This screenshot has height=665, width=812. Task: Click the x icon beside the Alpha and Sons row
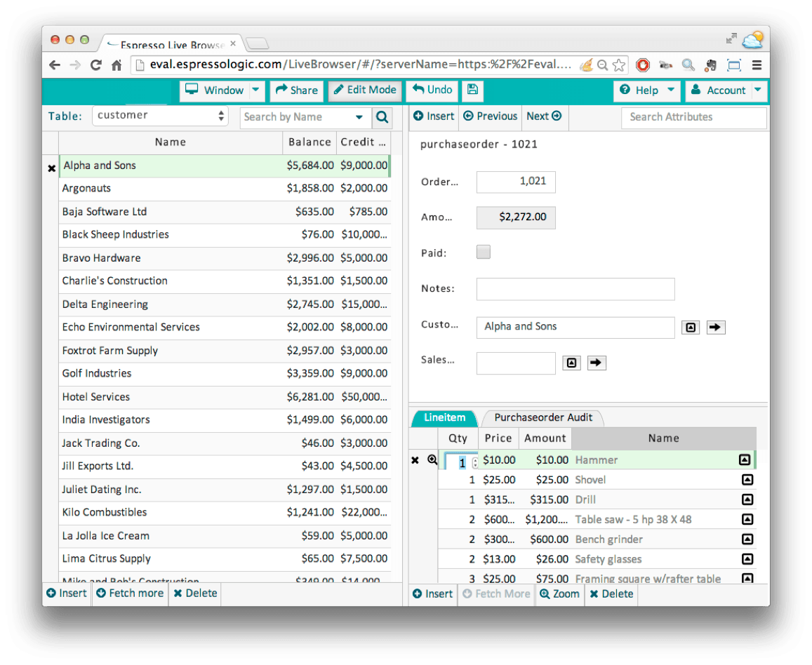coord(51,168)
